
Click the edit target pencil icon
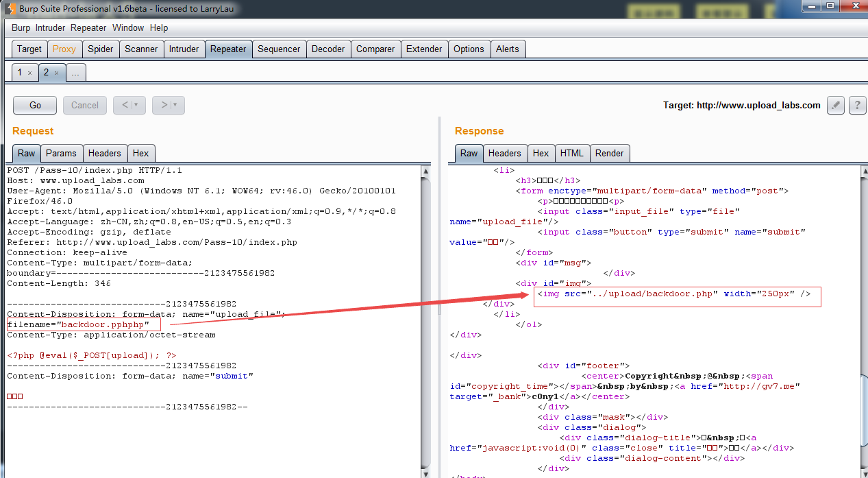click(836, 105)
